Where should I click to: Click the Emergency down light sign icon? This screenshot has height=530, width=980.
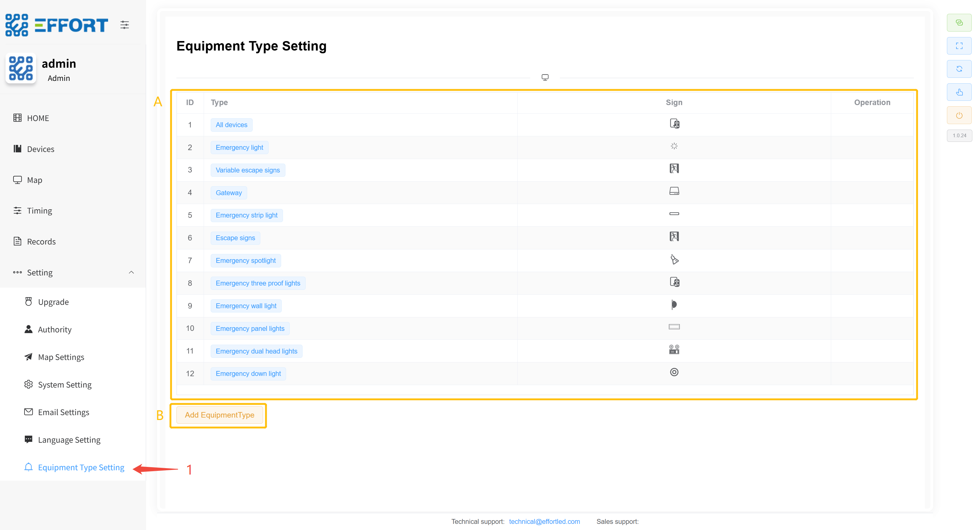click(674, 372)
